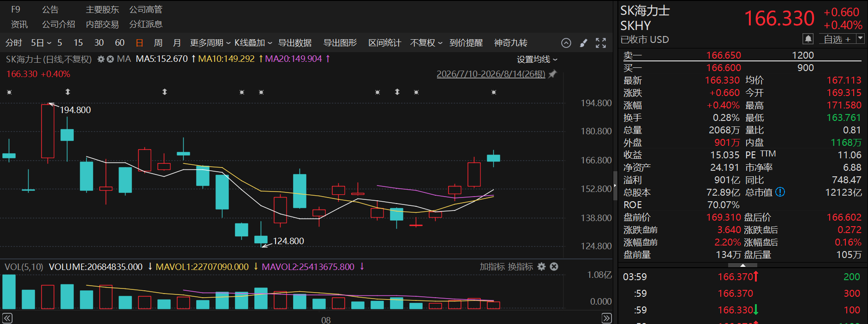
Task: Click the pin icon beside date range
Action: tap(553, 74)
